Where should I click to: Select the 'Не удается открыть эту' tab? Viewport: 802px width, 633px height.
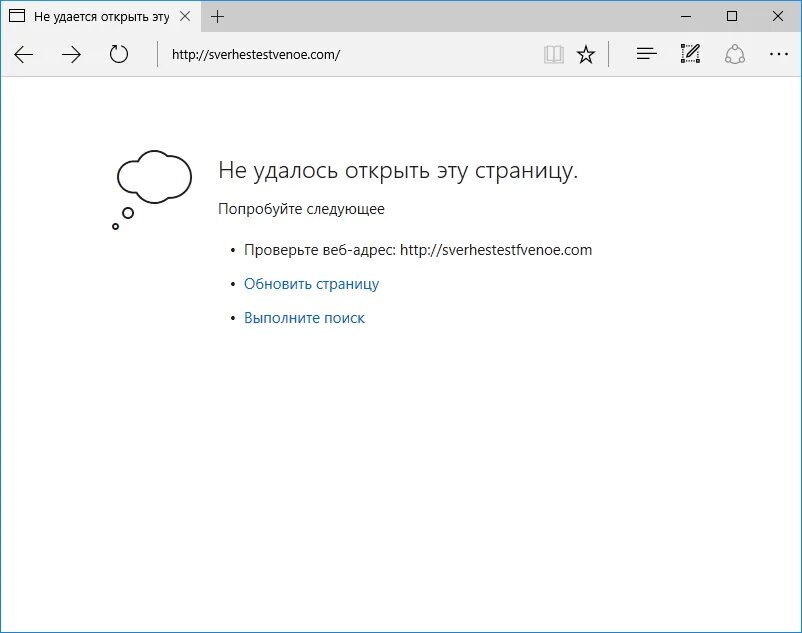pos(101,16)
